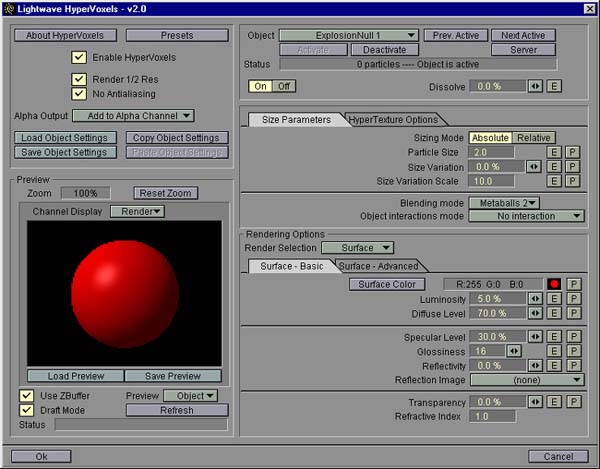Click Load Object Settings
The image size is (600, 469).
point(65,138)
